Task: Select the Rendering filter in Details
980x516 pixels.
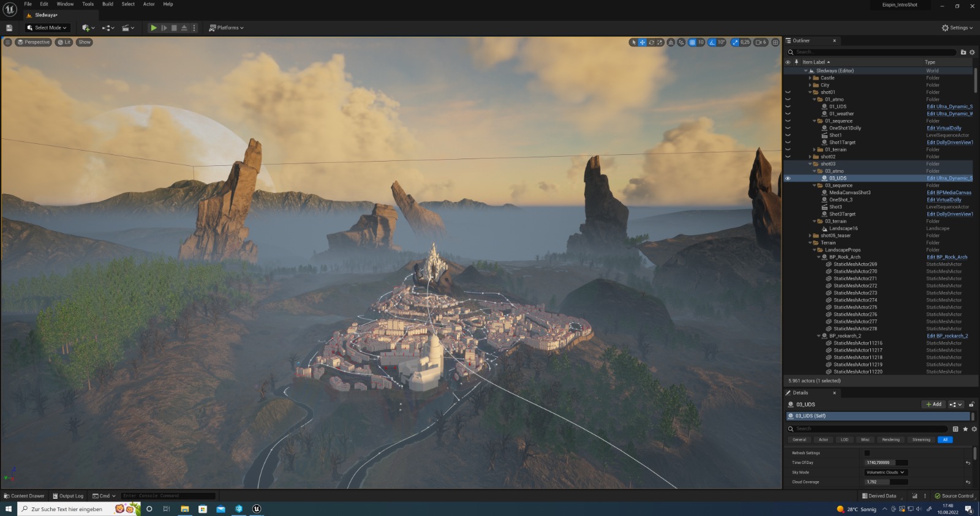Action: click(891, 439)
